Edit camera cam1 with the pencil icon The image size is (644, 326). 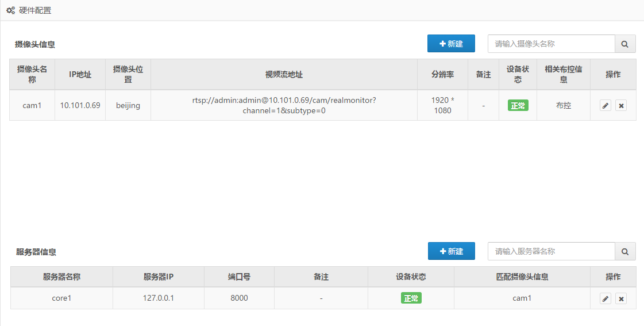click(x=606, y=106)
